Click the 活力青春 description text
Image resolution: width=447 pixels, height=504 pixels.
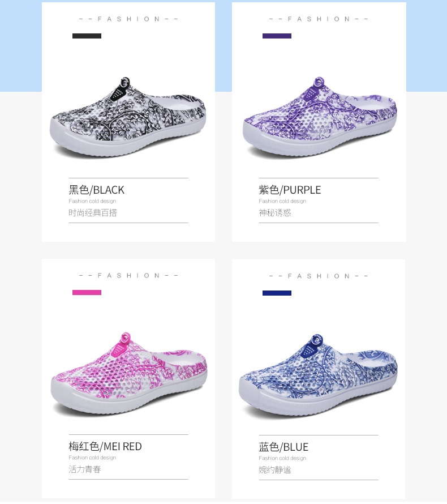[x=84, y=469]
